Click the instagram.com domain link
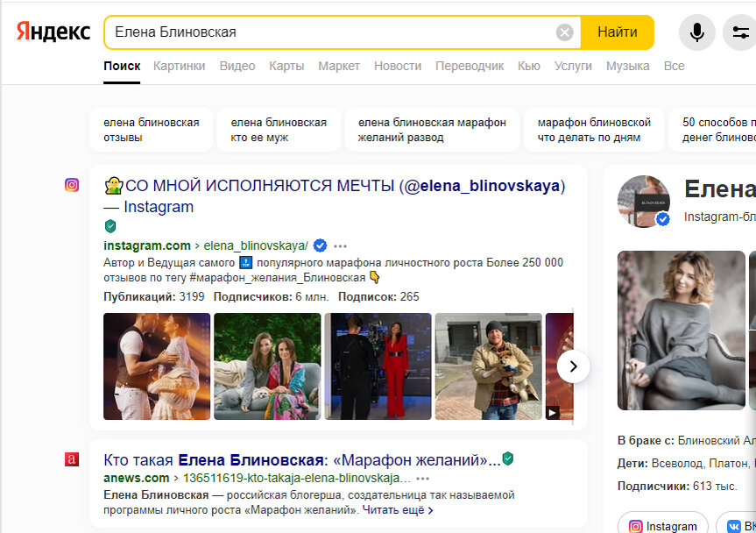This screenshot has width=756, height=533. pos(147,245)
